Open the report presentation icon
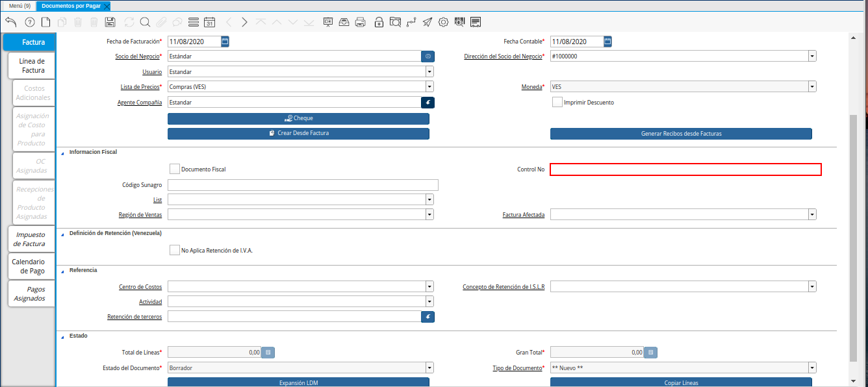Viewport: 868px width, 387px height. (328, 22)
